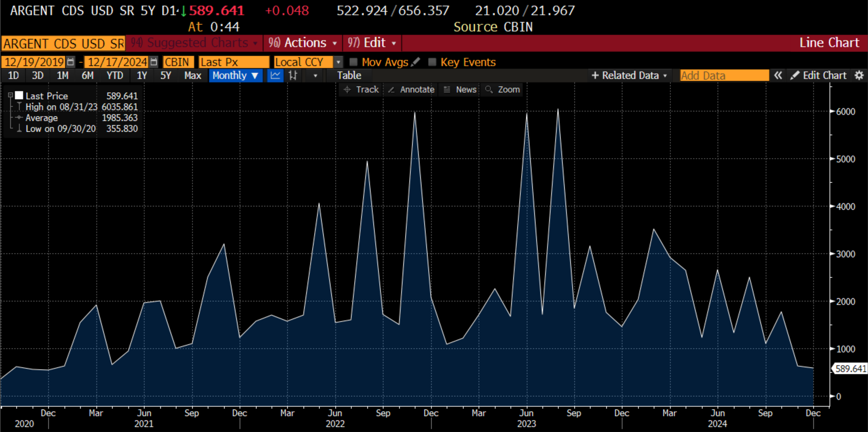Click the CBIN source field
Image resolution: width=868 pixels, height=432 pixels.
[x=178, y=62]
